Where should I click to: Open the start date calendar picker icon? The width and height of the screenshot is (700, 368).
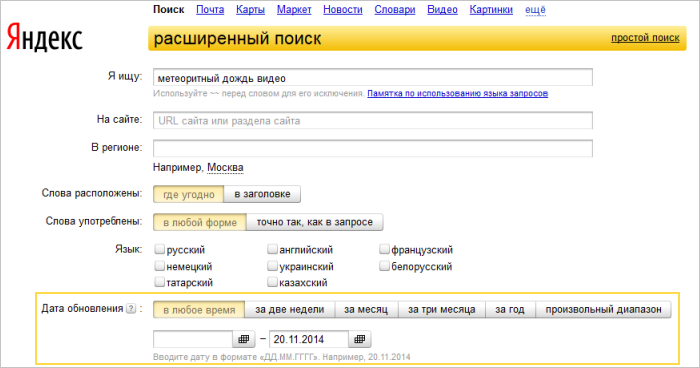tap(244, 339)
